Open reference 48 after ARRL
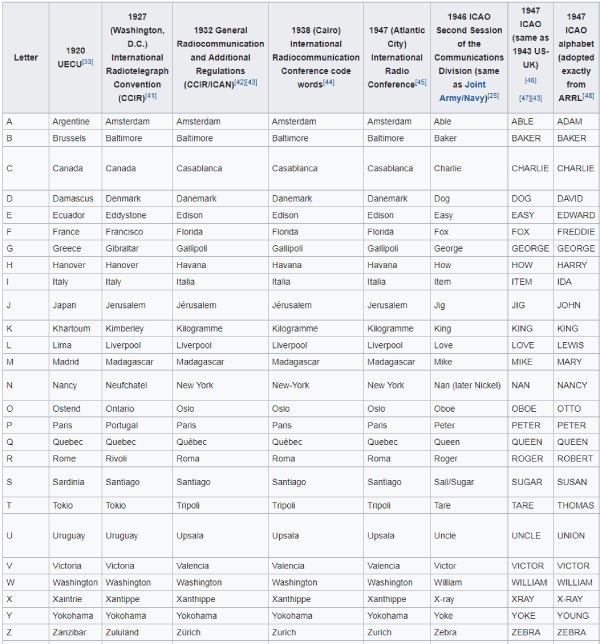 588,95
